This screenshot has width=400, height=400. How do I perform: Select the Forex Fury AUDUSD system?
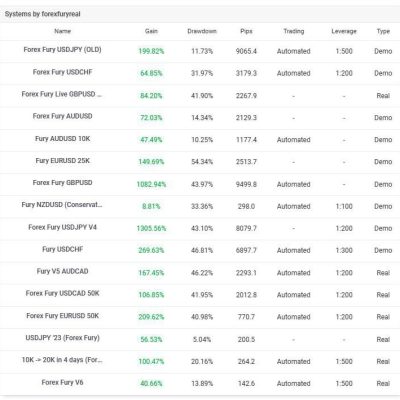tap(62, 116)
